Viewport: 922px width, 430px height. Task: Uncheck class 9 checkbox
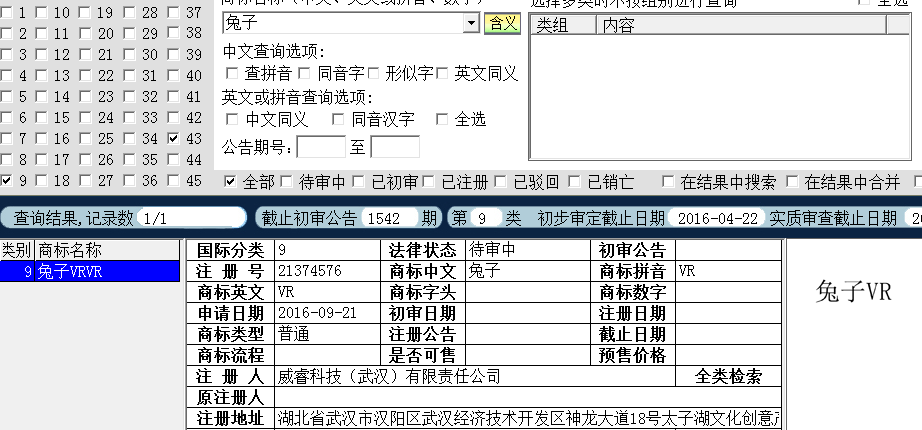(x=6, y=181)
